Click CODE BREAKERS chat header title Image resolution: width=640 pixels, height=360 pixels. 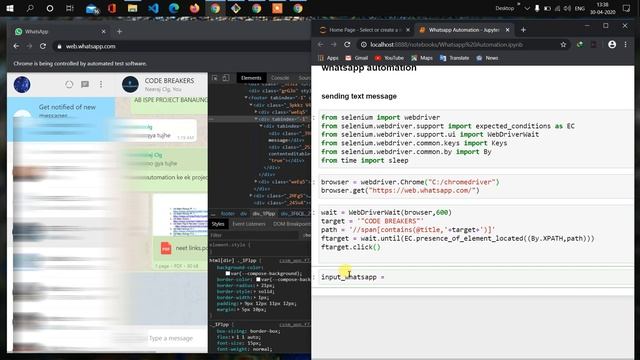(169, 81)
